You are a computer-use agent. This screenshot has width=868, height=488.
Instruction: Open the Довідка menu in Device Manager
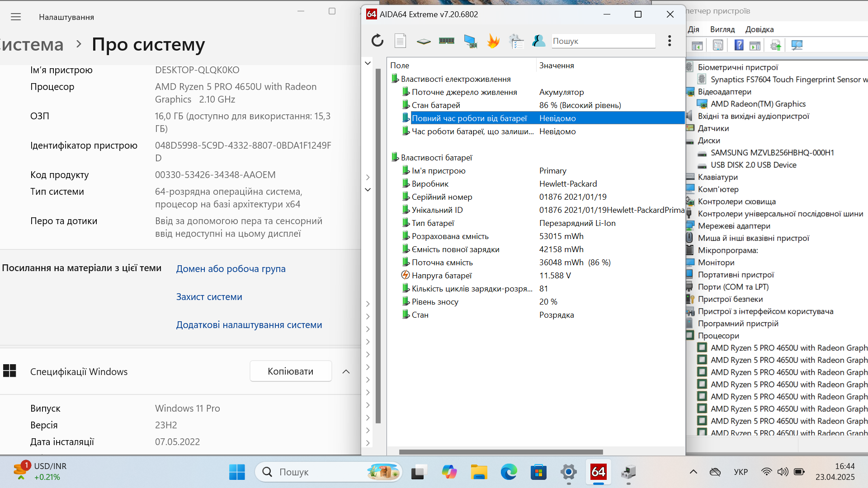tap(759, 29)
